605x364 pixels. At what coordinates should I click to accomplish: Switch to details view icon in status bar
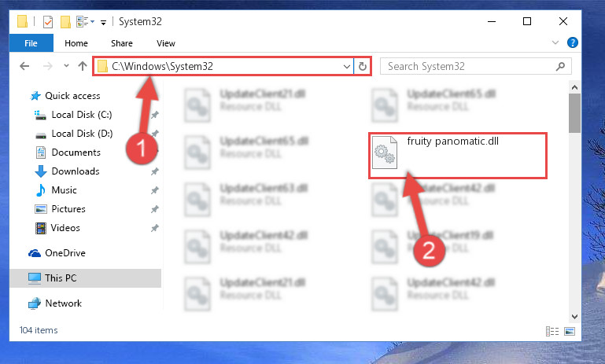(552, 331)
